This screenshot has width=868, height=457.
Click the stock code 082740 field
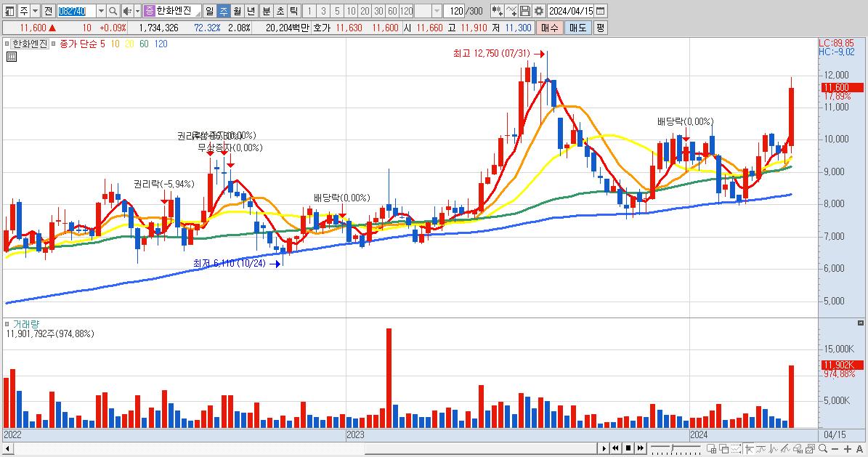76,10
